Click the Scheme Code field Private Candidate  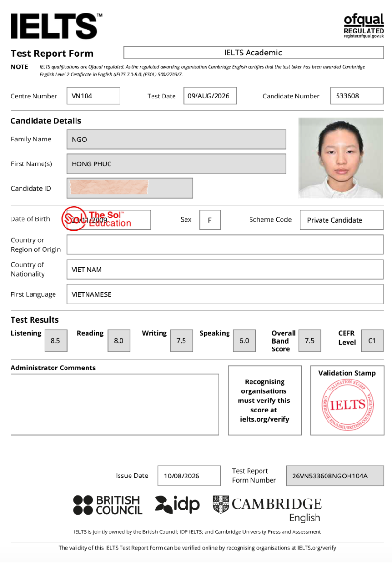(342, 220)
